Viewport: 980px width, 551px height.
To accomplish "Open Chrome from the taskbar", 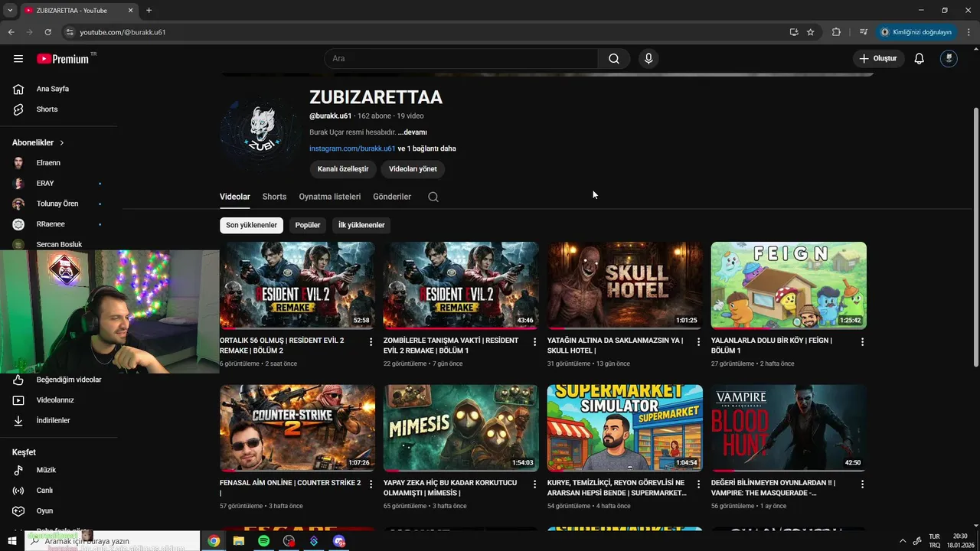I will (214, 541).
